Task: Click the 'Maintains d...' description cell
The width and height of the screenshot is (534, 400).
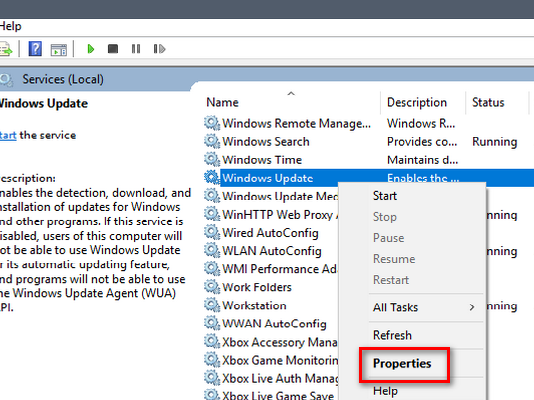Action: [x=422, y=160]
